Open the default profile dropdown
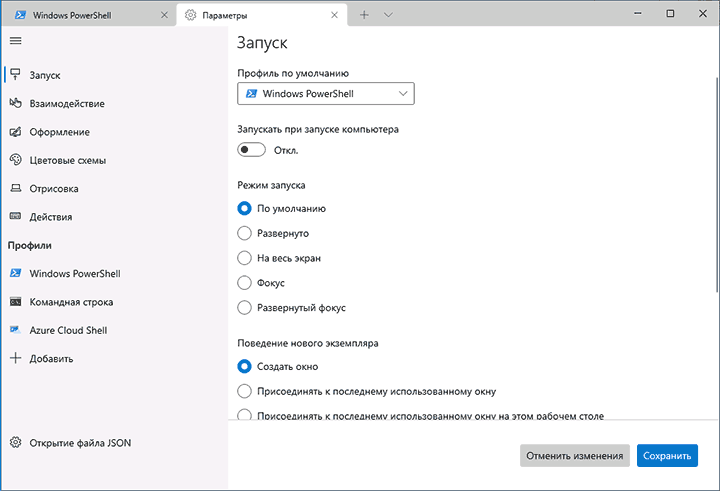This screenshot has height=491, width=720. click(326, 94)
